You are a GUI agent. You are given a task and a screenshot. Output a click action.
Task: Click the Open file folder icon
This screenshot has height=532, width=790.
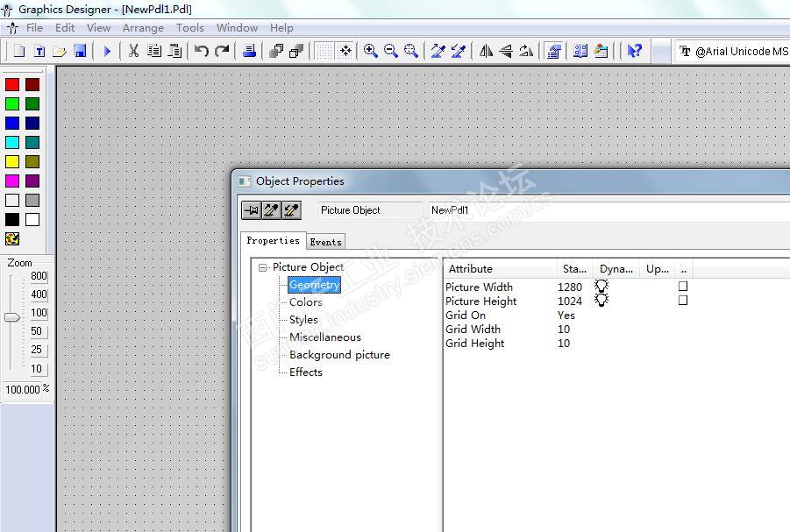point(60,51)
